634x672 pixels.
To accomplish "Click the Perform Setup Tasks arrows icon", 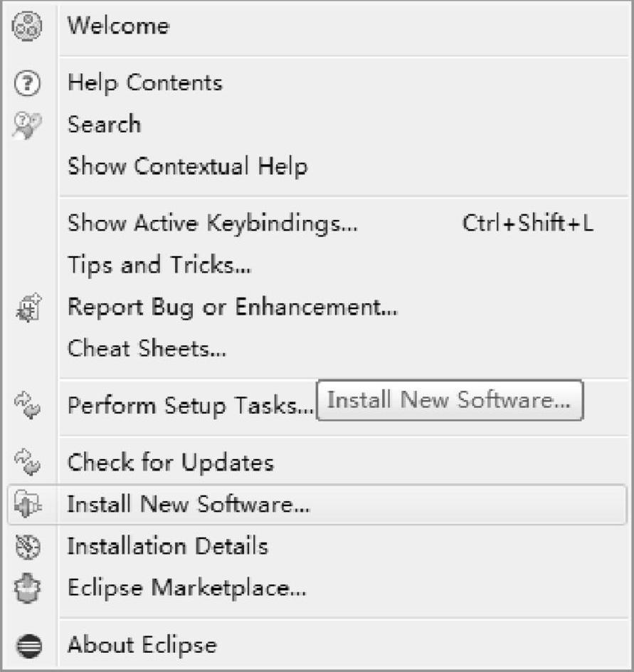I will pos(28,405).
